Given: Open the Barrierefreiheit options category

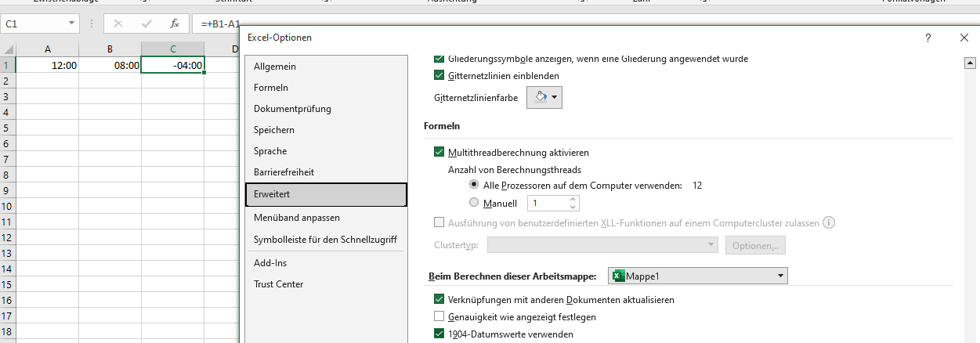Looking at the screenshot, I should coord(326,171).
